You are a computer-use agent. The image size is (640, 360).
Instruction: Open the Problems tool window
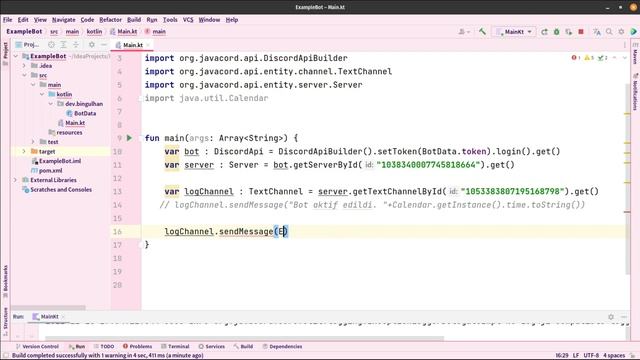pos(137,347)
